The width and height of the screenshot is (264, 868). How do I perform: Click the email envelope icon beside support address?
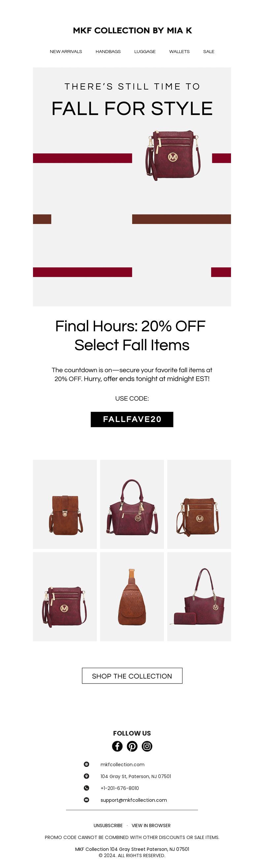click(x=86, y=799)
